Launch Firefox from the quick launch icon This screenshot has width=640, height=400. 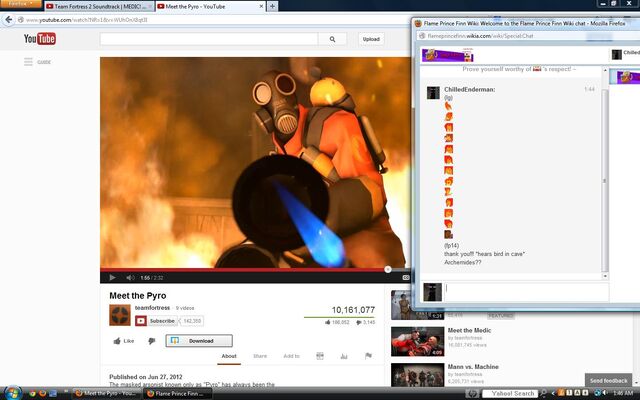[x=42, y=393]
